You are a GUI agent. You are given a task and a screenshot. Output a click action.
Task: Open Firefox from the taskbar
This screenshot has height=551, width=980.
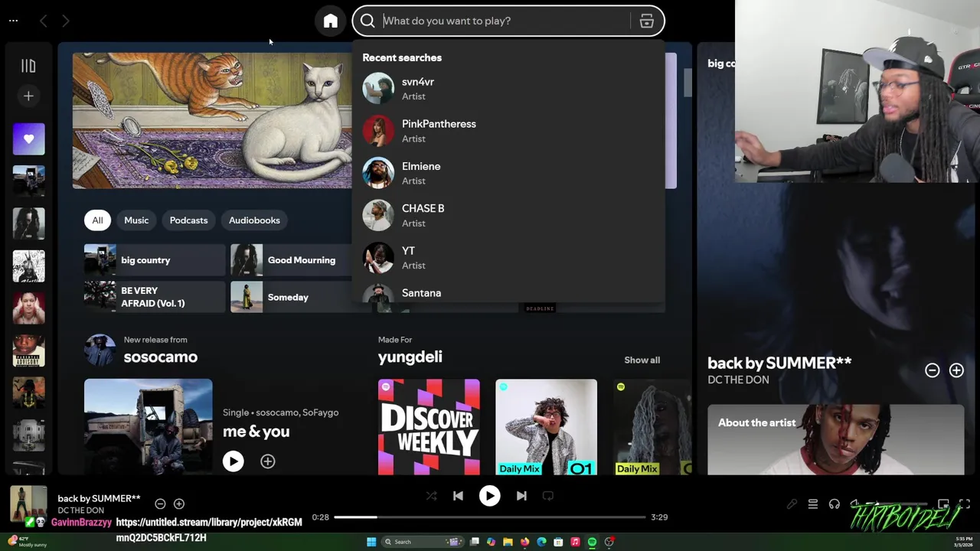[x=524, y=542]
